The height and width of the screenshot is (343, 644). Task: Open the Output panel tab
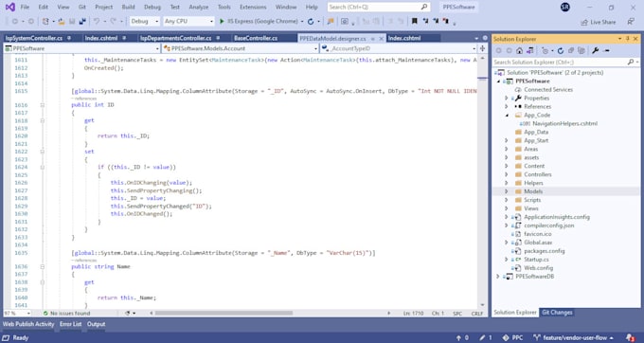click(x=96, y=324)
